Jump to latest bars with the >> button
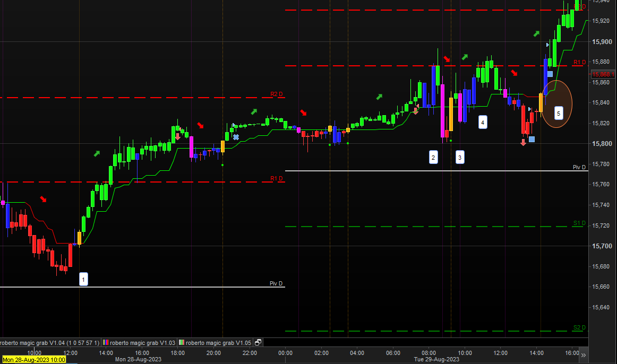The width and height of the screenshot is (617, 364). (x=583, y=356)
